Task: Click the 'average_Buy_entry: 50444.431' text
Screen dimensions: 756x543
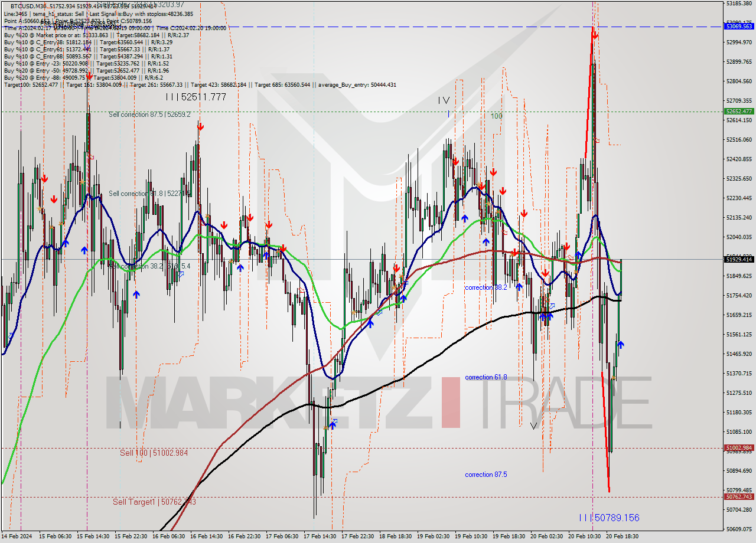Action: point(357,85)
